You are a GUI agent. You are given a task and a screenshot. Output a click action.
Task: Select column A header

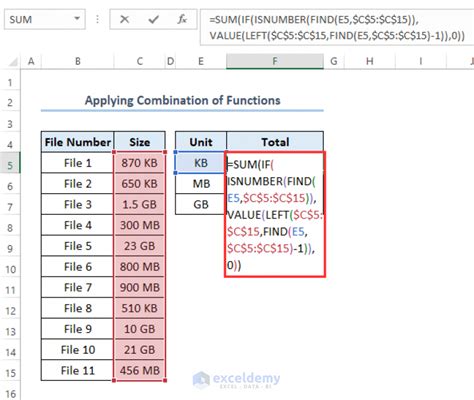31,61
